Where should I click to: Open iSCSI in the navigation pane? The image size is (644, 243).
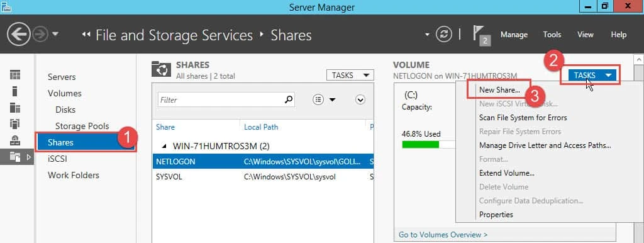tap(57, 159)
